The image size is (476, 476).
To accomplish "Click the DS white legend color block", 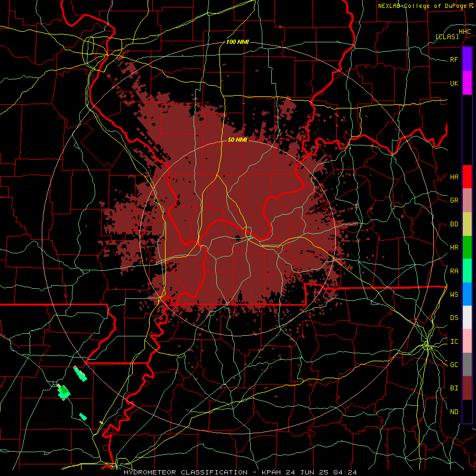I will click(x=467, y=317).
